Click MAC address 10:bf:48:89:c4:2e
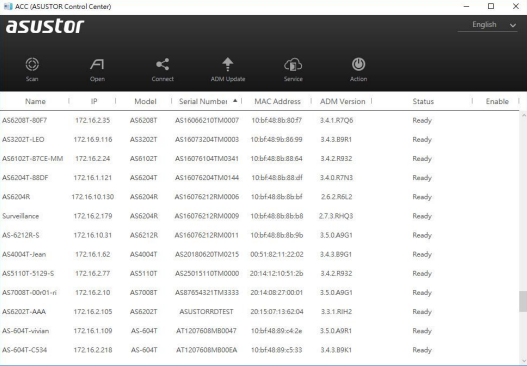 [x=277, y=331]
